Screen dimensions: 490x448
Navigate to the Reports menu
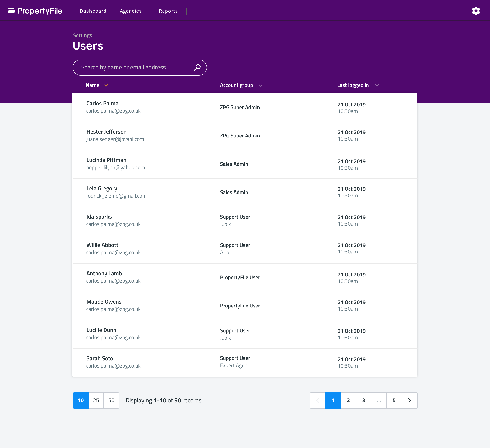pyautogui.click(x=168, y=11)
